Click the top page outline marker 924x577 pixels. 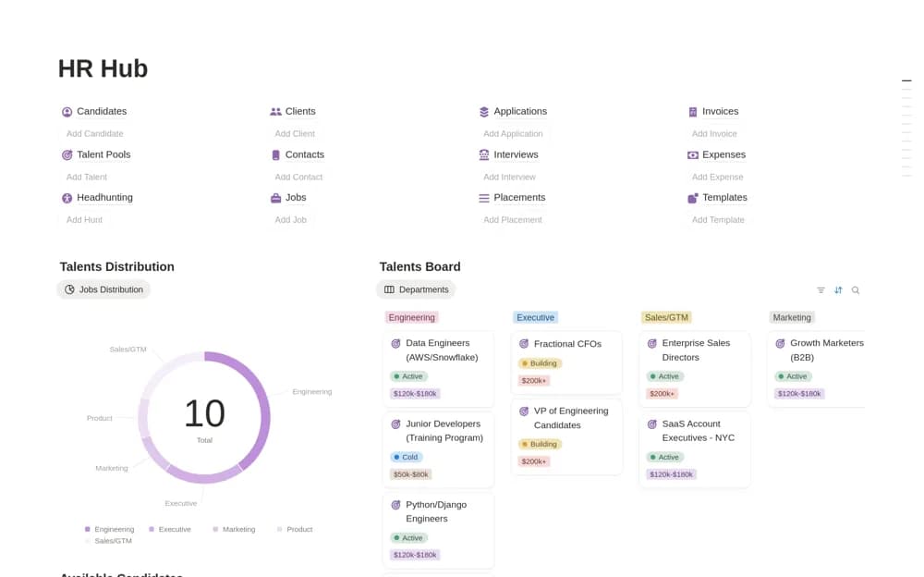coord(906,80)
